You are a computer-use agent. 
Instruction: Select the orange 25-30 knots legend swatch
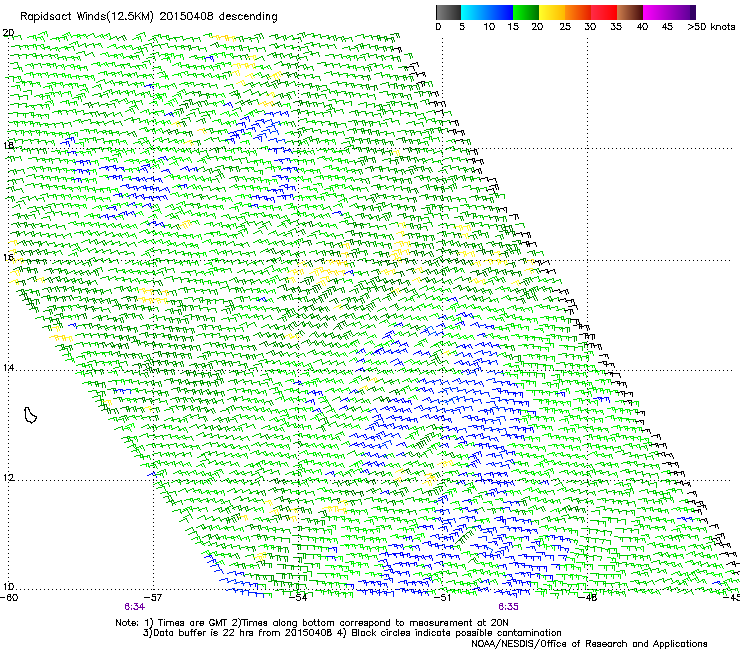coord(578,12)
